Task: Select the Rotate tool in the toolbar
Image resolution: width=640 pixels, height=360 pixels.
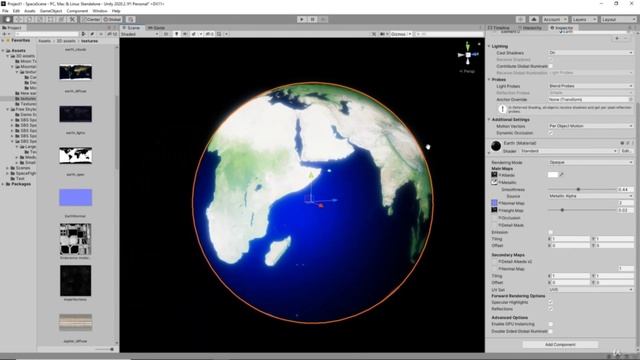Action: coord(29,19)
